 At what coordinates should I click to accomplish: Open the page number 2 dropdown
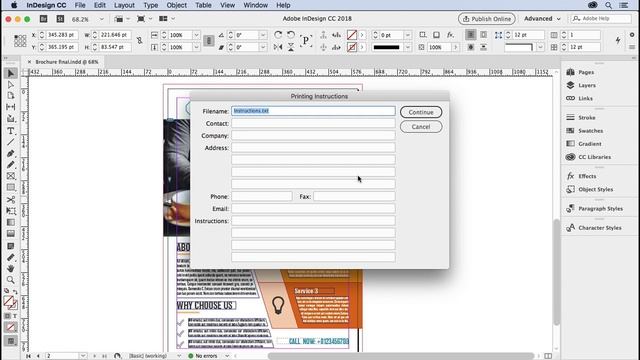83,356
